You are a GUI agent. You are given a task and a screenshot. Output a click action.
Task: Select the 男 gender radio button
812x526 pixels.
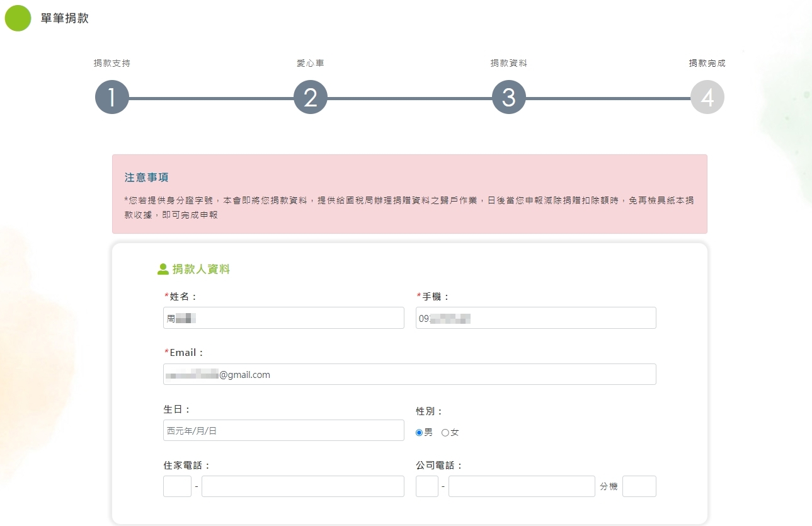[420, 433]
